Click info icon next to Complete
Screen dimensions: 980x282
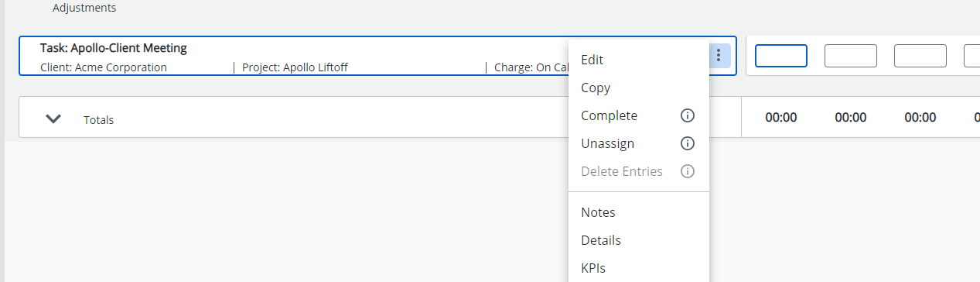pos(687,115)
